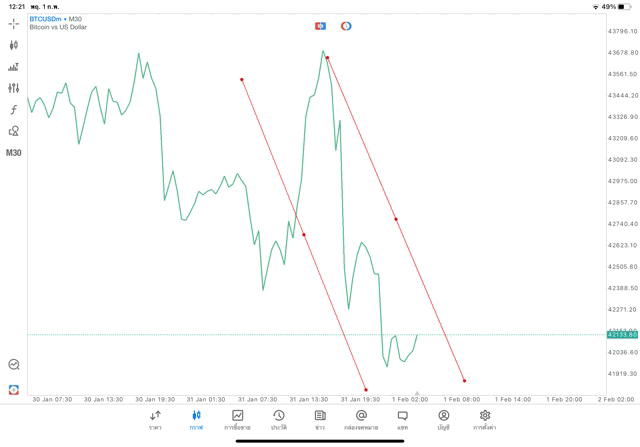This screenshot has height=447, width=640.
Task: Open the indicators function icon
Action: (x=14, y=110)
